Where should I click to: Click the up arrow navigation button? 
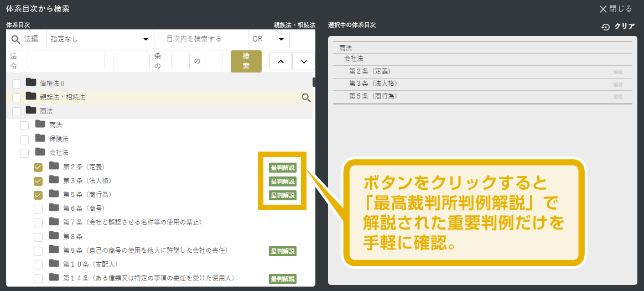tap(281, 61)
